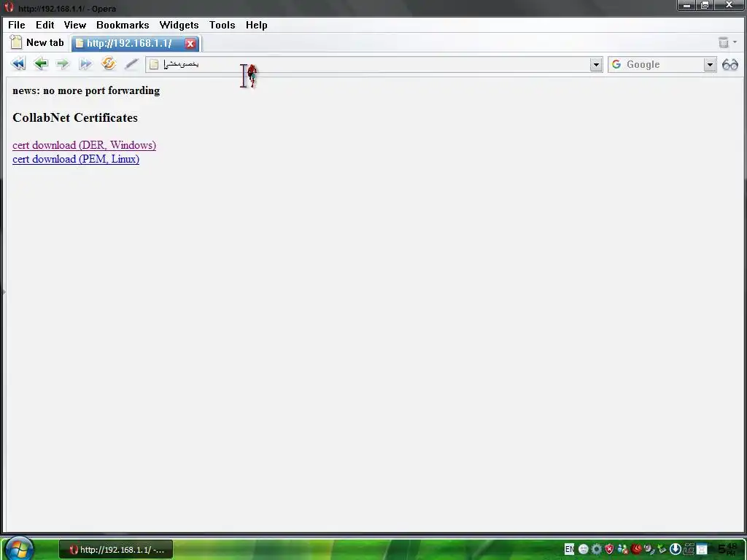Open the Tools menu
747x560 pixels.
pyautogui.click(x=222, y=26)
